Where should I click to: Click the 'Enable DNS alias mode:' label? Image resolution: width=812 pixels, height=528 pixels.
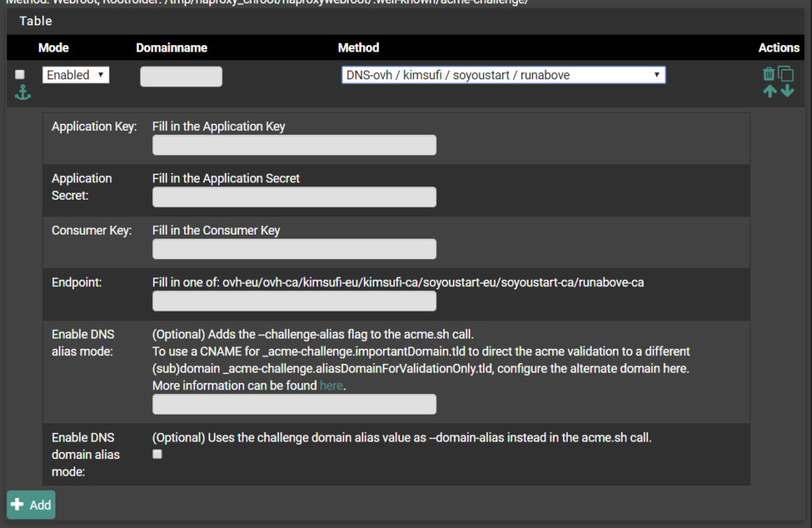(x=82, y=342)
